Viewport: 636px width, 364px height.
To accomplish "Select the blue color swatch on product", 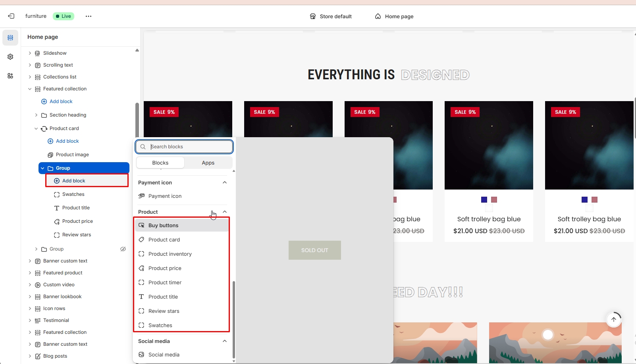I will [484, 199].
